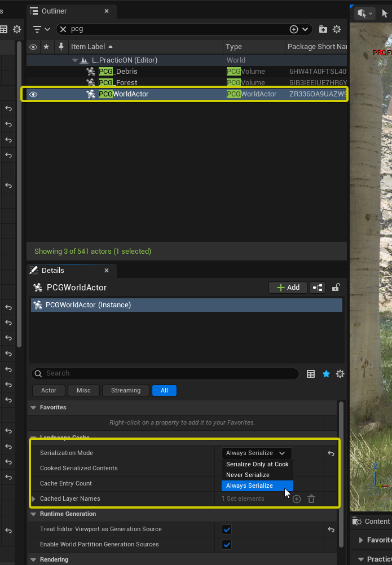
Task: Click the Add component button
Action: click(x=288, y=288)
